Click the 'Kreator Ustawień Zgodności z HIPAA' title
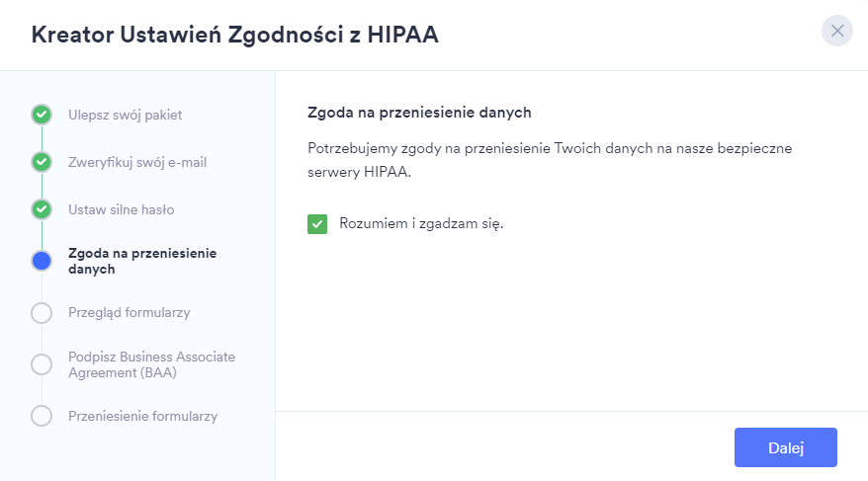 click(x=235, y=36)
